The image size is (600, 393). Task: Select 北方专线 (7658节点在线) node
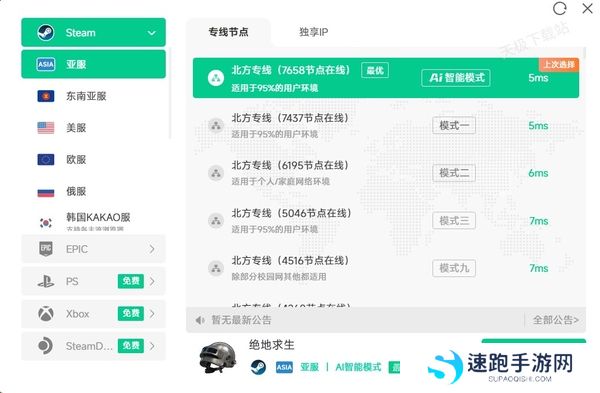(386, 78)
